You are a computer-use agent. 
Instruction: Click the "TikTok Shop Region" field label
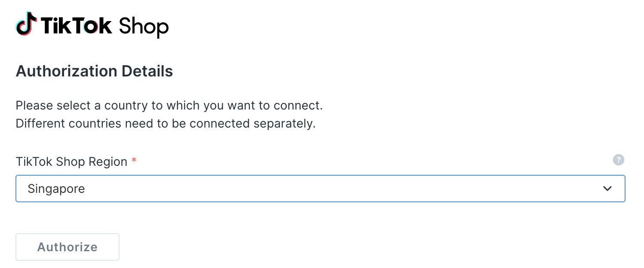71,161
